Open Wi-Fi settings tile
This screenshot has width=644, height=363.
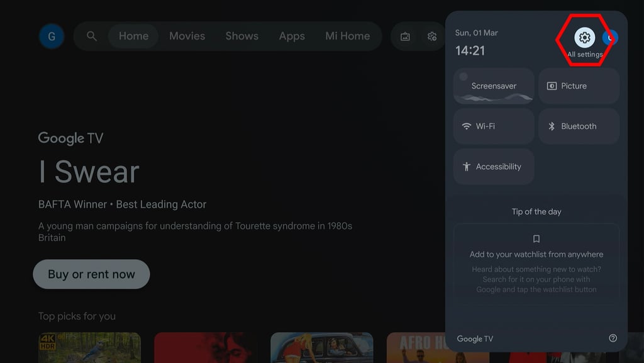click(x=494, y=126)
